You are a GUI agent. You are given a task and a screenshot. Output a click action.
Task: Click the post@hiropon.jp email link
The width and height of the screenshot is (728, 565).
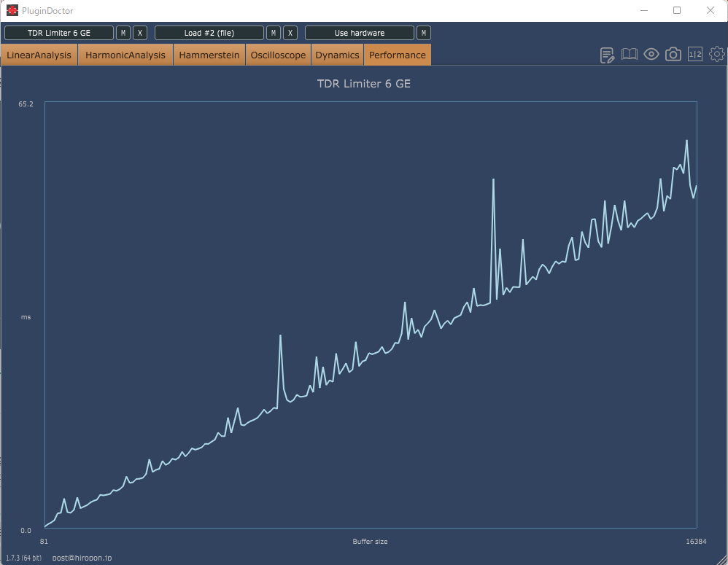coord(82,558)
